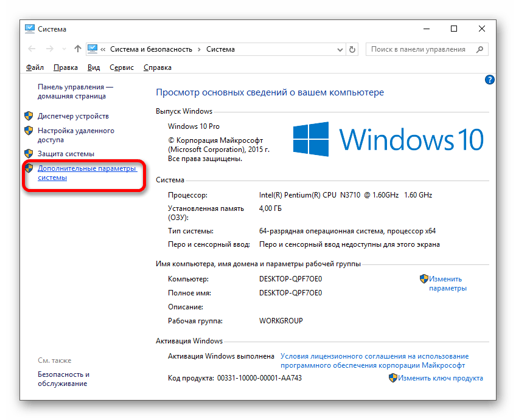Click shield icon beside Изменить параметры
The image size is (516, 420).
[x=424, y=279]
